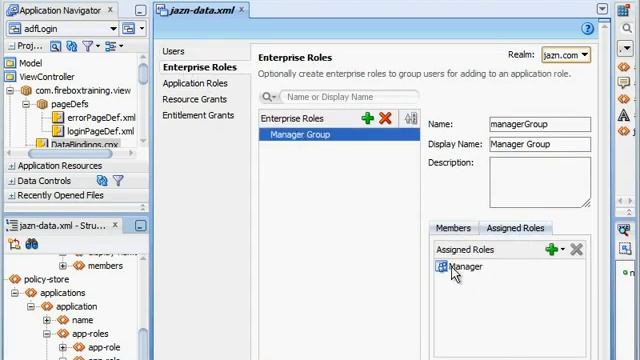The height and width of the screenshot is (360, 640).
Task: Collapse the com.fireboxtraining.view node
Action: point(10,91)
